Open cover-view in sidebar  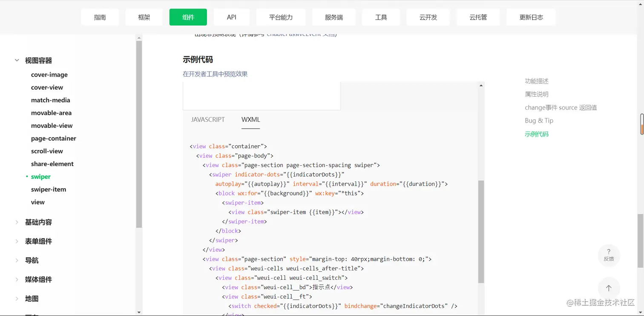click(x=47, y=87)
